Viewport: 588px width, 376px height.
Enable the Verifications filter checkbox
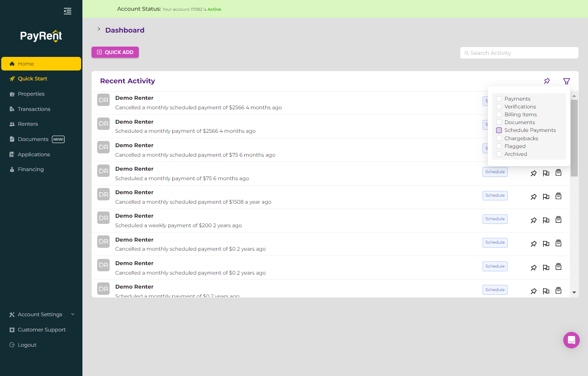499,107
